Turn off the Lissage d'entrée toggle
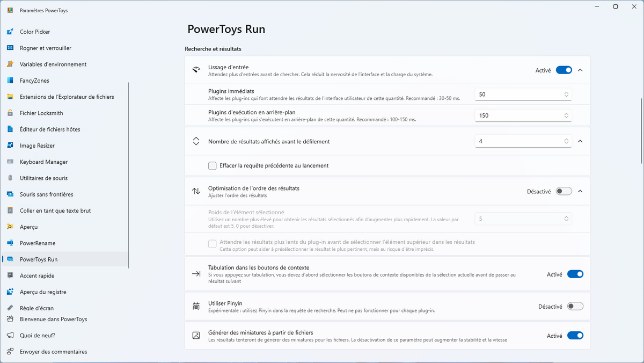The image size is (644, 363). (x=564, y=70)
